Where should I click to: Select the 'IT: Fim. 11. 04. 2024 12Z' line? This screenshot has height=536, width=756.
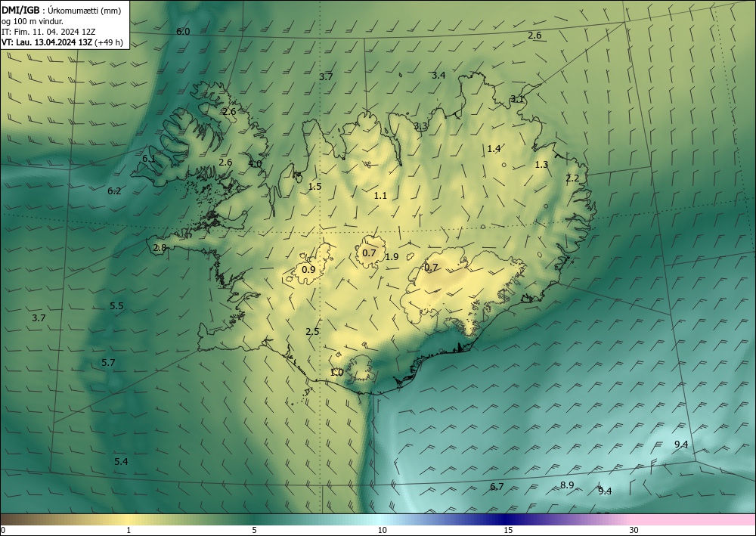click(48, 32)
